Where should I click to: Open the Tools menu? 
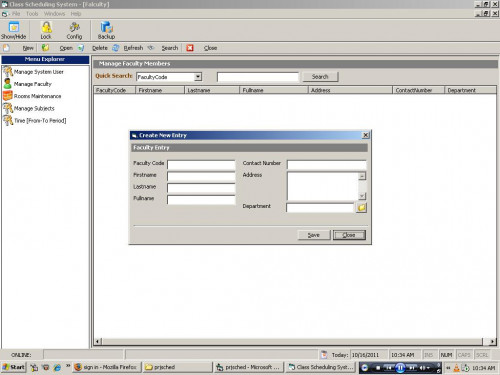point(32,14)
